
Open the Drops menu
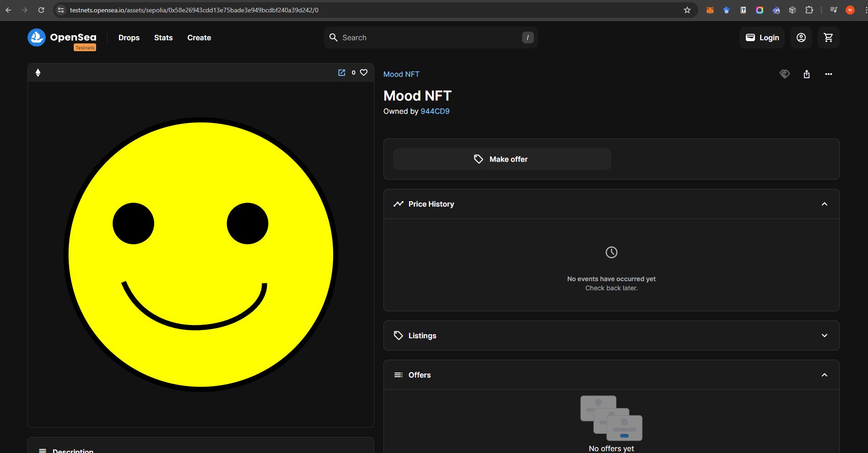[x=129, y=37]
